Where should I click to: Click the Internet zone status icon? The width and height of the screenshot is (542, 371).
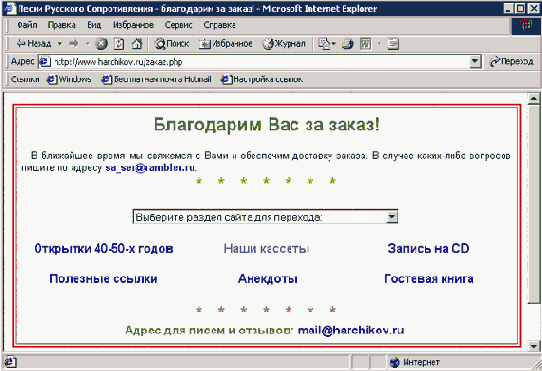coord(394,362)
